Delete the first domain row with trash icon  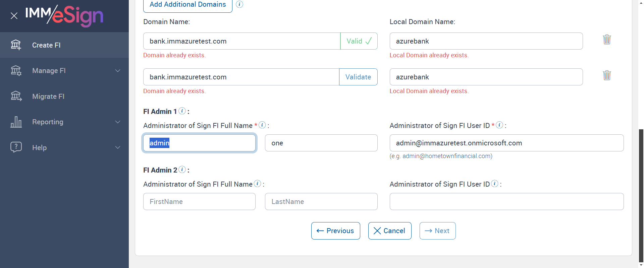click(607, 40)
